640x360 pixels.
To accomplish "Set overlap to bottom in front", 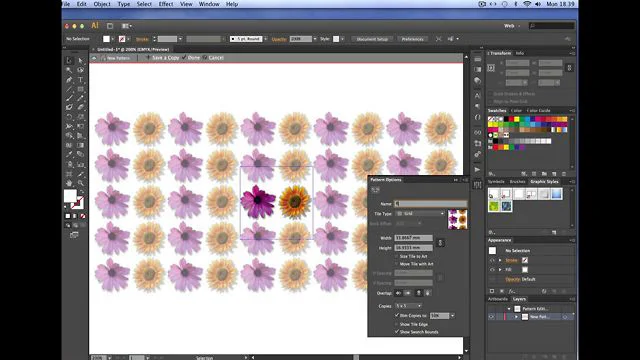I will coord(427,293).
